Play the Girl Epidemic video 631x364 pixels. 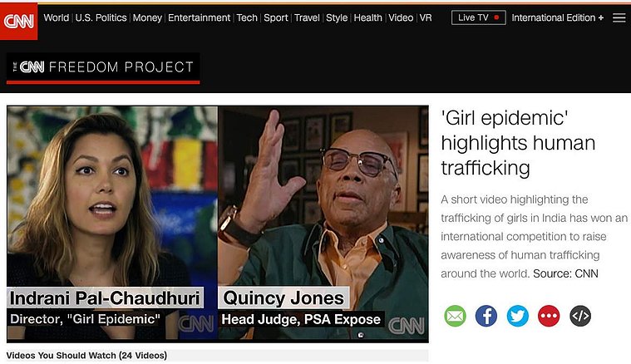click(x=218, y=224)
